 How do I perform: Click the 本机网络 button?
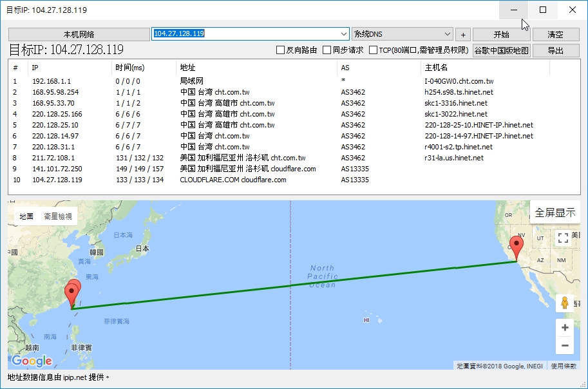coord(79,34)
